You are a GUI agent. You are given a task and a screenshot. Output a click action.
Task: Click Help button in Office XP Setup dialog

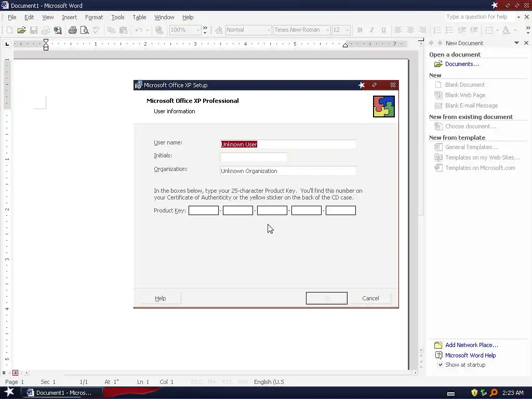160,298
